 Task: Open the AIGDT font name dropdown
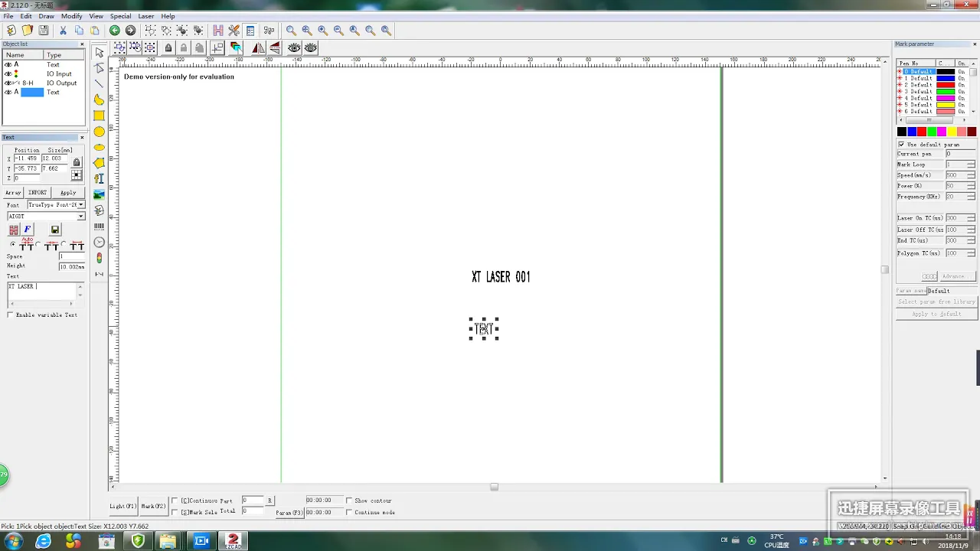(x=81, y=217)
